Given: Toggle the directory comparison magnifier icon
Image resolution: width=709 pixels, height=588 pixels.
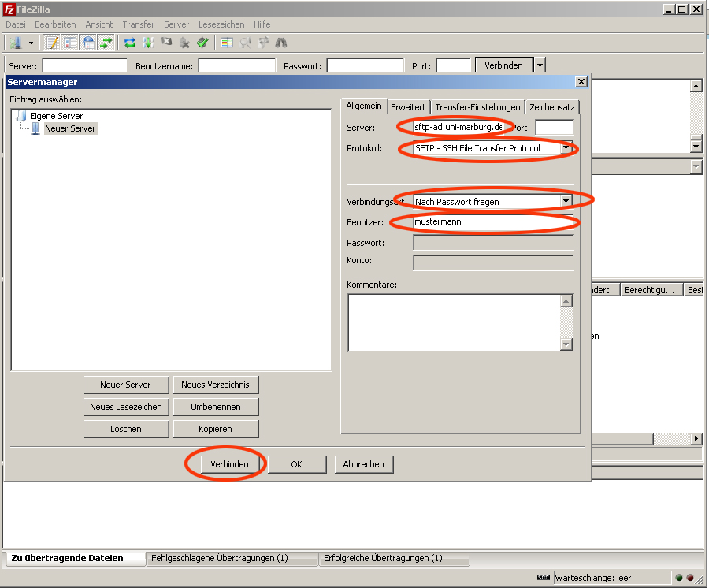Looking at the screenshot, I should point(245,43).
